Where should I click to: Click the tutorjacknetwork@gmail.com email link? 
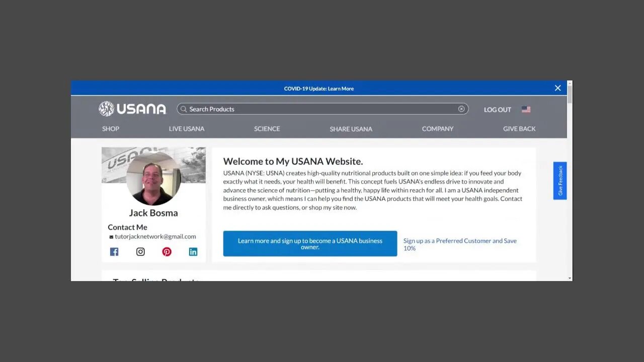(x=155, y=236)
